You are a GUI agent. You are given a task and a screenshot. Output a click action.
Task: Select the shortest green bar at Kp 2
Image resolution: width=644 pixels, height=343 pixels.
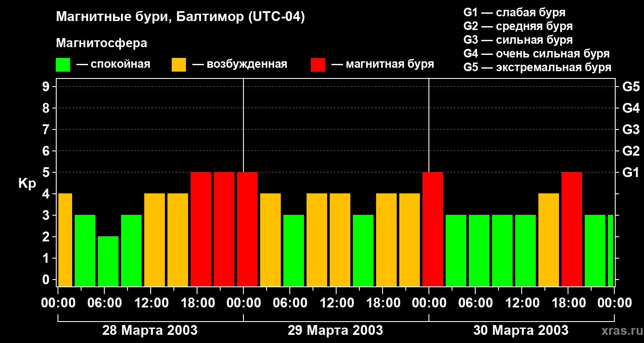108,261
